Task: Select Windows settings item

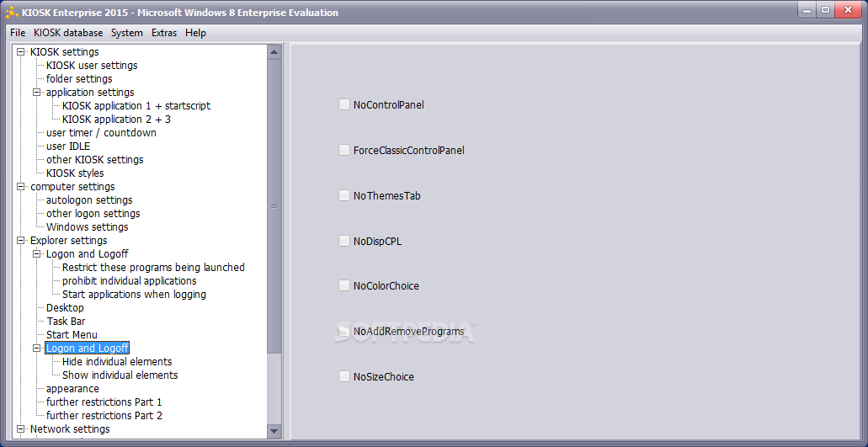Action: (87, 226)
